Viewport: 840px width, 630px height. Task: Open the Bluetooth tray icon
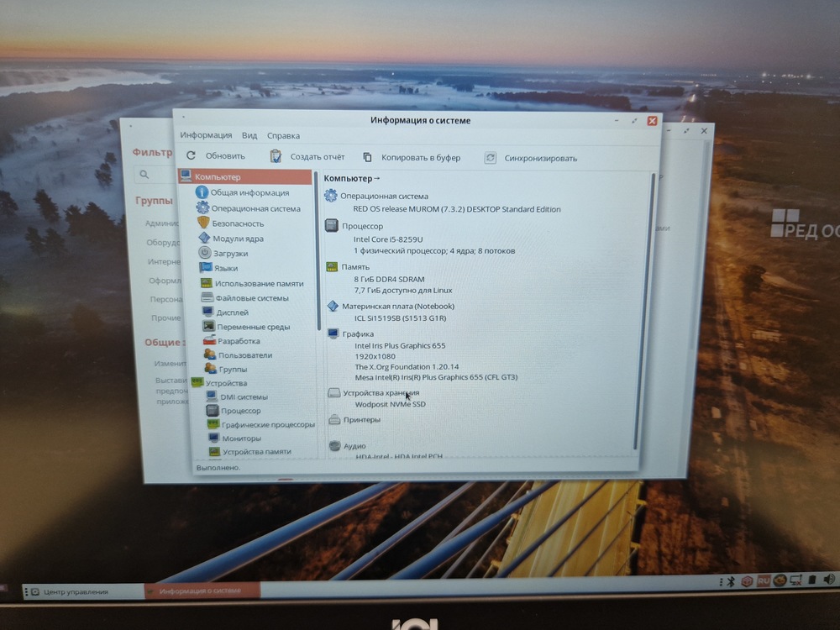(x=730, y=582)
